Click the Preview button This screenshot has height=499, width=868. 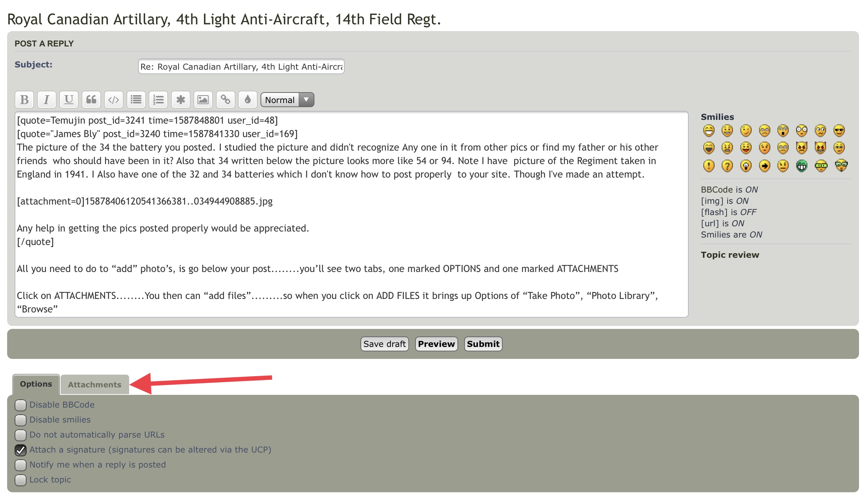coord(436,344)
